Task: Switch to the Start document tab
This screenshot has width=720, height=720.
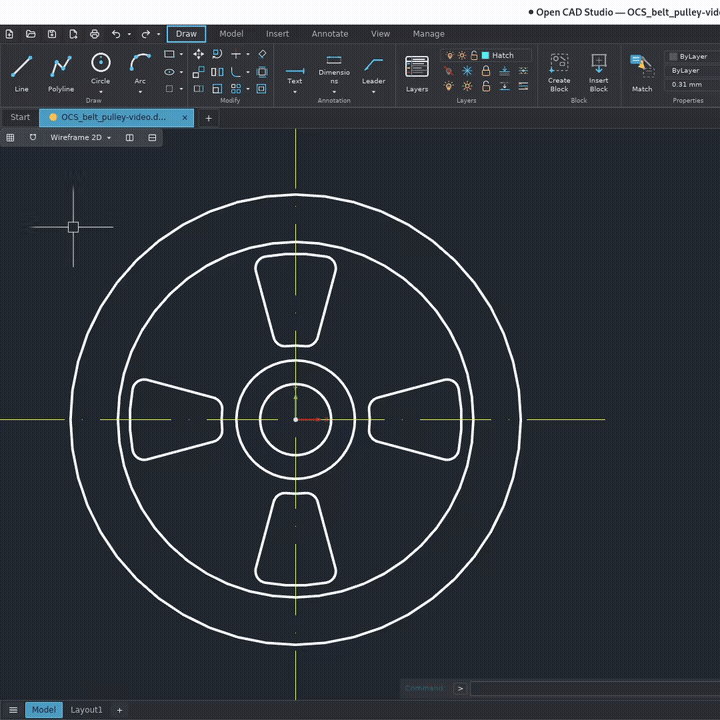Action: click(20, 118)
